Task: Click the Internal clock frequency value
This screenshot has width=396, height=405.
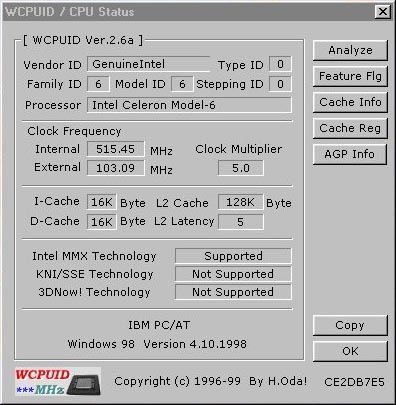Action: [x=116, y=149]
